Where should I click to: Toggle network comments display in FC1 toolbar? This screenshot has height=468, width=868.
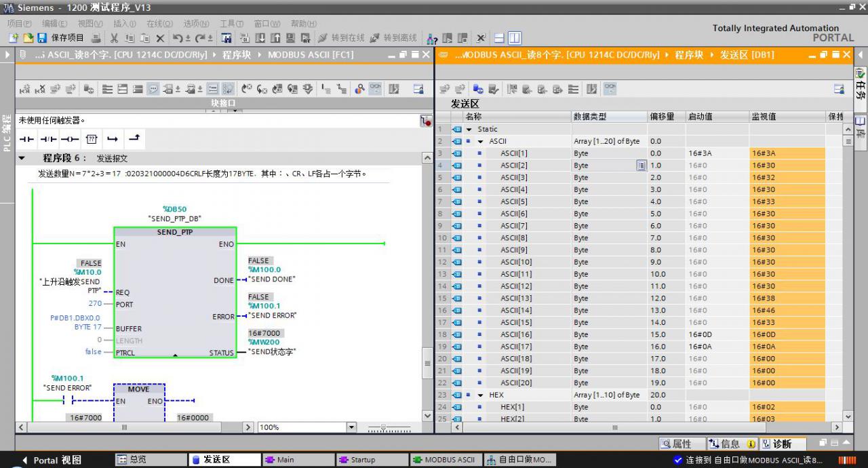[x=153, y=88]
